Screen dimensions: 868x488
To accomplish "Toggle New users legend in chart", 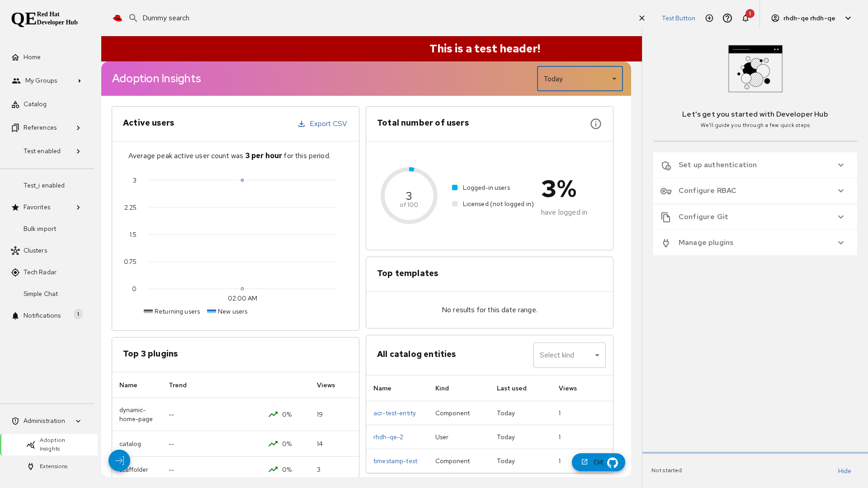I will (227, 311).
